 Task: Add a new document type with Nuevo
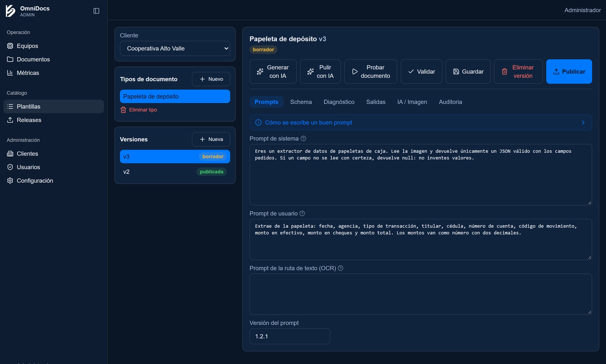click(x=211, y=79)
